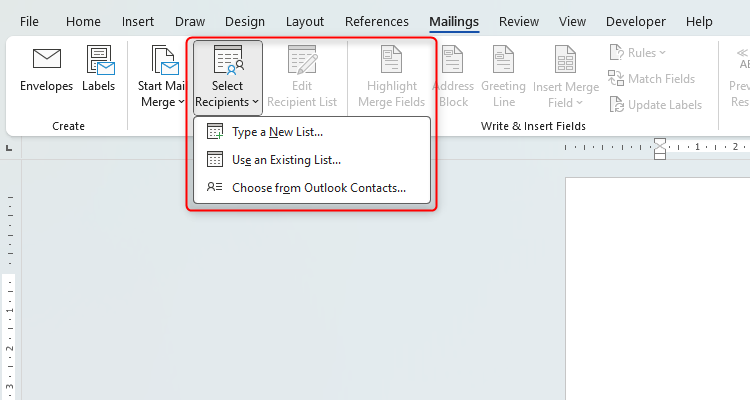Select Choose from Outlook Contacts

(312, 188)
